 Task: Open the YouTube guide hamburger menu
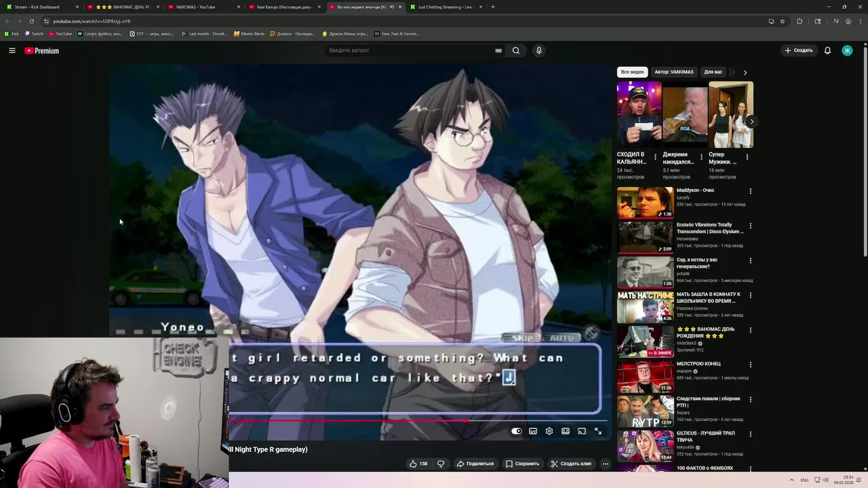[x=12, y=51]
